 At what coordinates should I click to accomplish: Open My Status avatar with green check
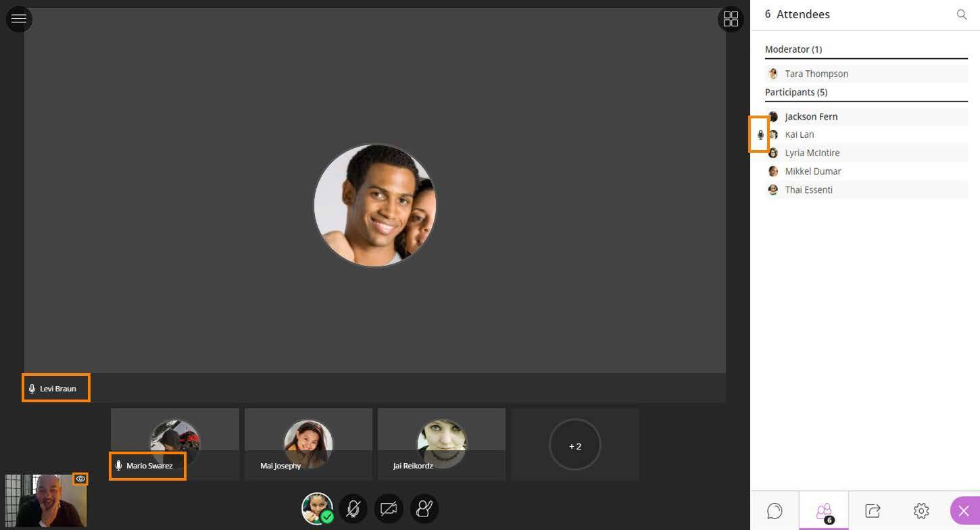click(x=317, y=508)
